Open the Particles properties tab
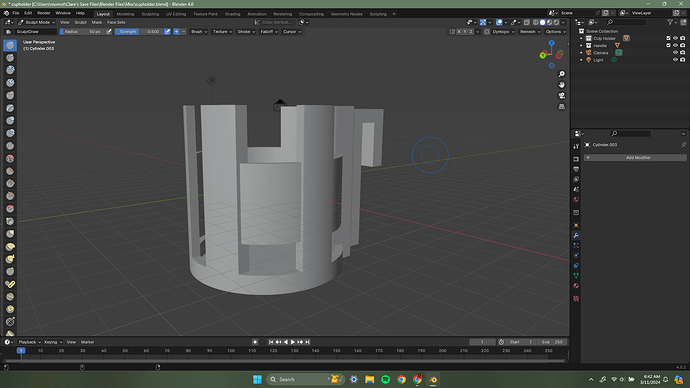 click(576, 245)
